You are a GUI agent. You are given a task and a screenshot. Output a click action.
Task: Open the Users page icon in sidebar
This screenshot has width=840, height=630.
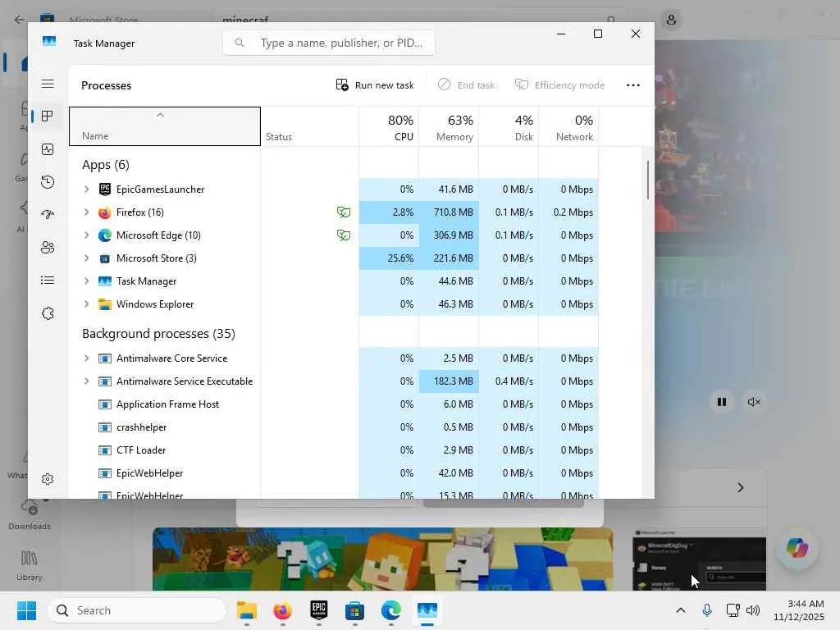pyautogui.click(x=48, y=248)
